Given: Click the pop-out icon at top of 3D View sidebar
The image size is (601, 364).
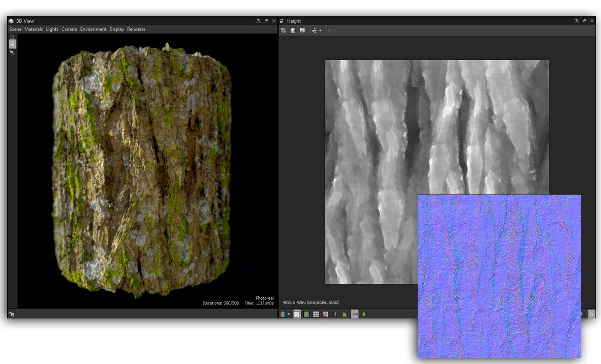Looking at the screenshot, I should tap(12, 37).
